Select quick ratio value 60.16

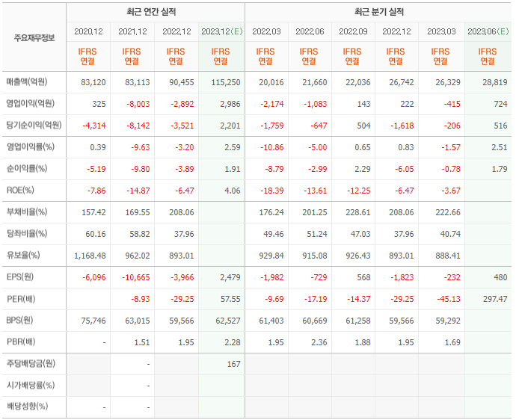click(96, 234)
